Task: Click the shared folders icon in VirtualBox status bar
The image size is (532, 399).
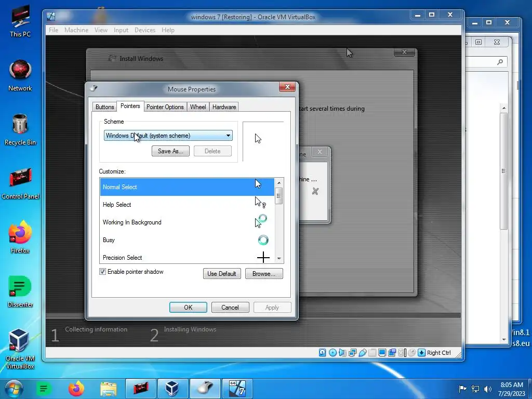Action: tap(372, 353)
